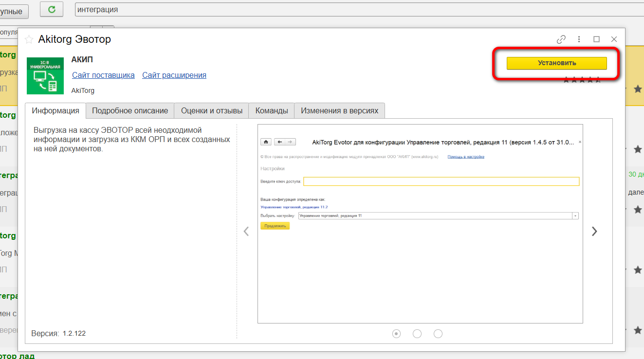This screenshot has height=359, width=644.
Task: Open the three-dot more options menu
Action: point(579,39)
